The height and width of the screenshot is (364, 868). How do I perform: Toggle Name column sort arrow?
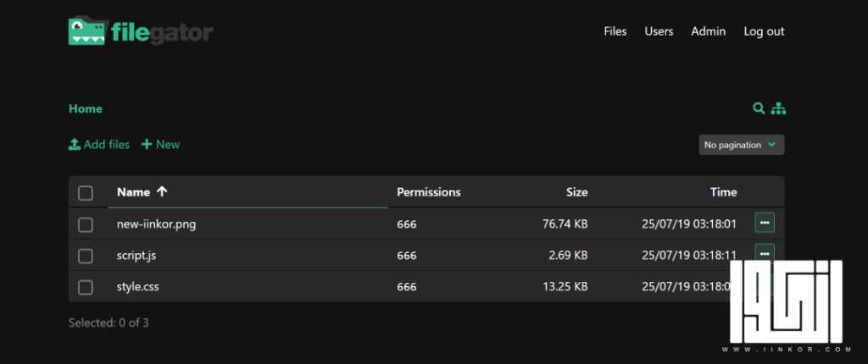point(162,191)
